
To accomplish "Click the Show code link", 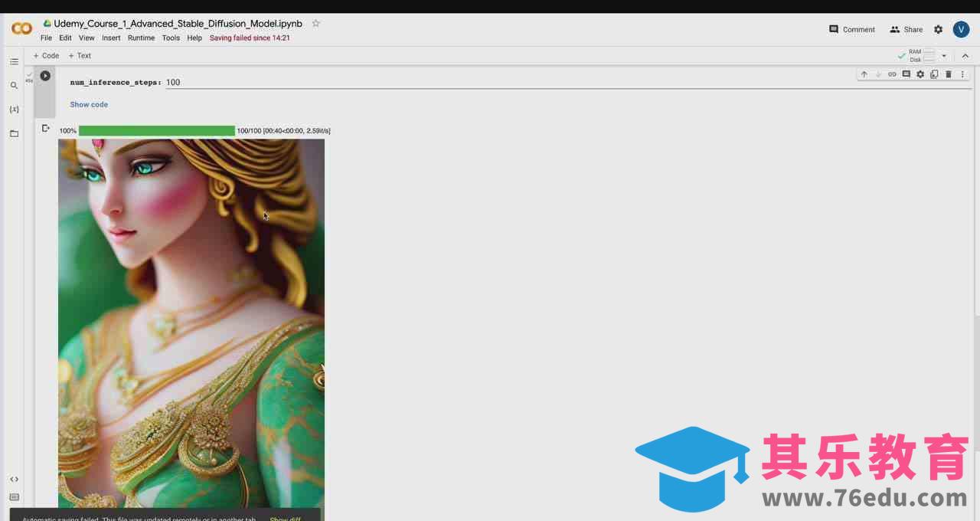I will coord(89,104).
